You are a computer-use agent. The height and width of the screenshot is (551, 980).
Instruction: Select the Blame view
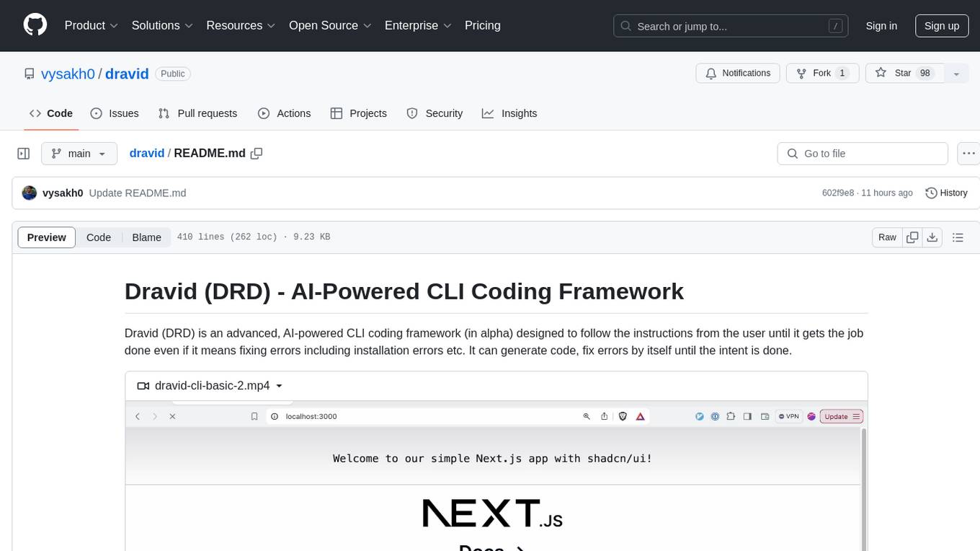click(x=146, y=237)
